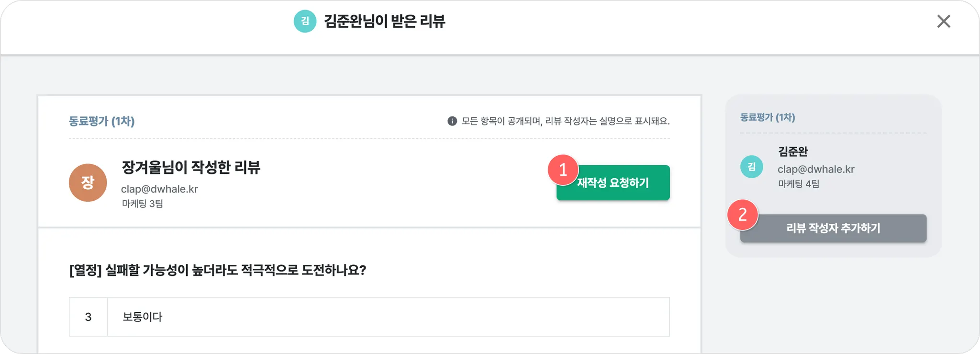
Task: Click the 보통이다 answer field
Action: (388, 317)
